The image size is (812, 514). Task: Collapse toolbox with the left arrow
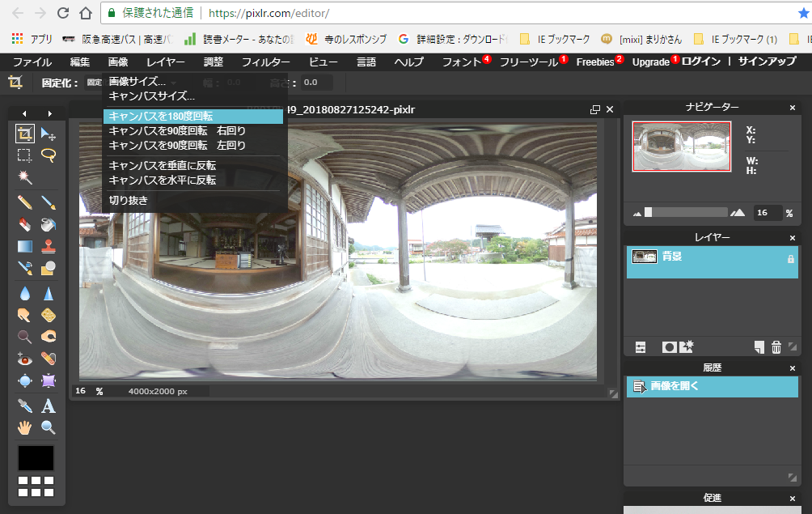(x=24, y=113)
